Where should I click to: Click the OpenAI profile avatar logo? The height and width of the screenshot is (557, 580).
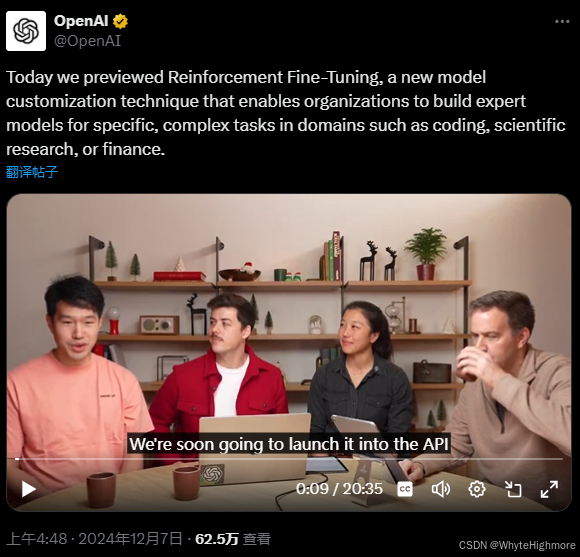(26, 31)
